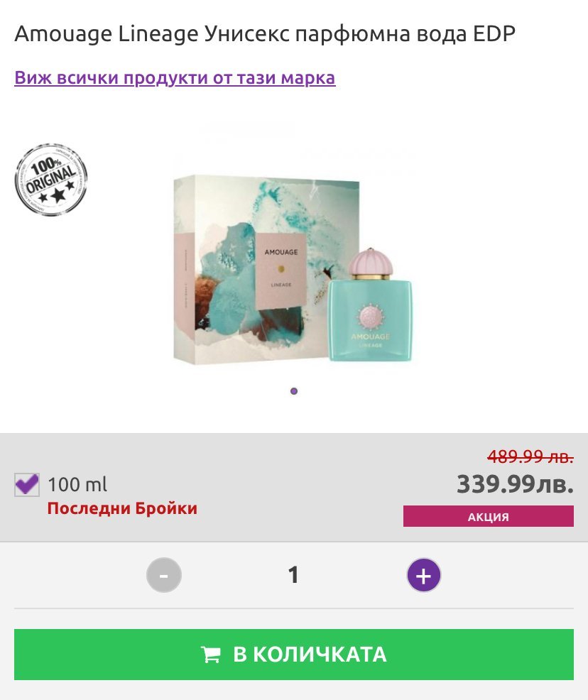
Task: Open link to all products from this brand
Action: pyautogui.click(x=175, y=77)
